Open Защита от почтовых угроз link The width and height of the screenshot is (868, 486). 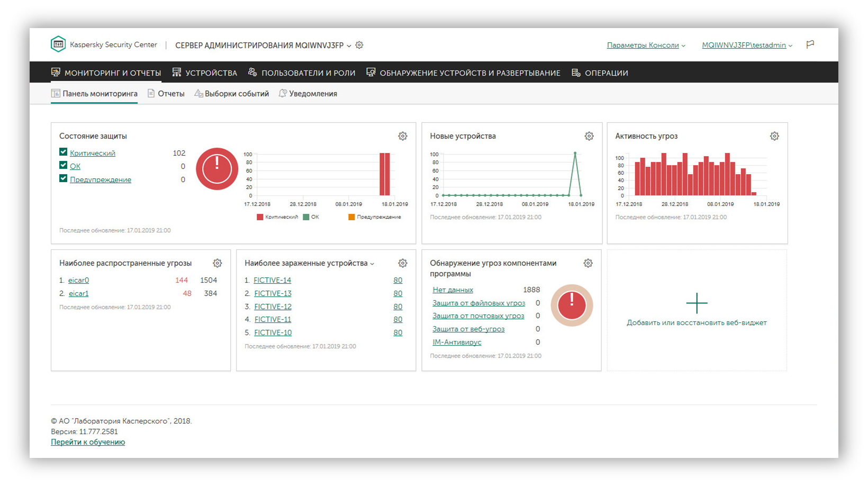478,316
